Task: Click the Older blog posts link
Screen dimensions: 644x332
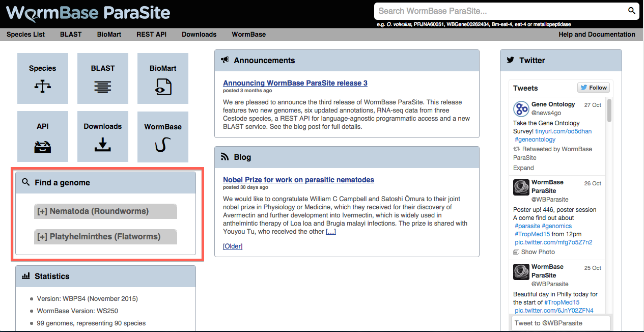Action: 233,246
